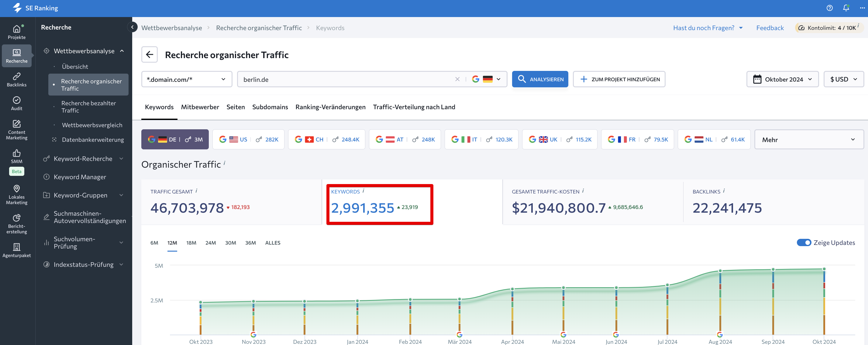
Task: Open the three-dot more menu
Action: point(862,8)
